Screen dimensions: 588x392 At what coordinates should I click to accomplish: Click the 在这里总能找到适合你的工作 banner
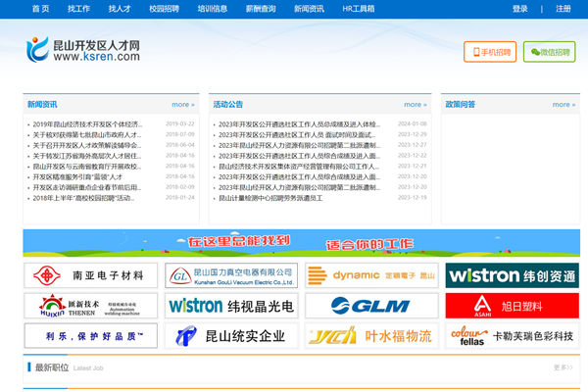302,243
